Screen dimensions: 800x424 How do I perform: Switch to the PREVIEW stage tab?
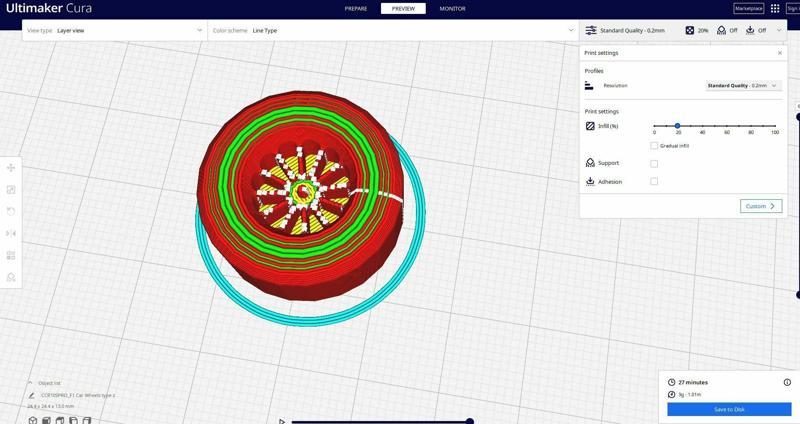[x=404, y=9]
